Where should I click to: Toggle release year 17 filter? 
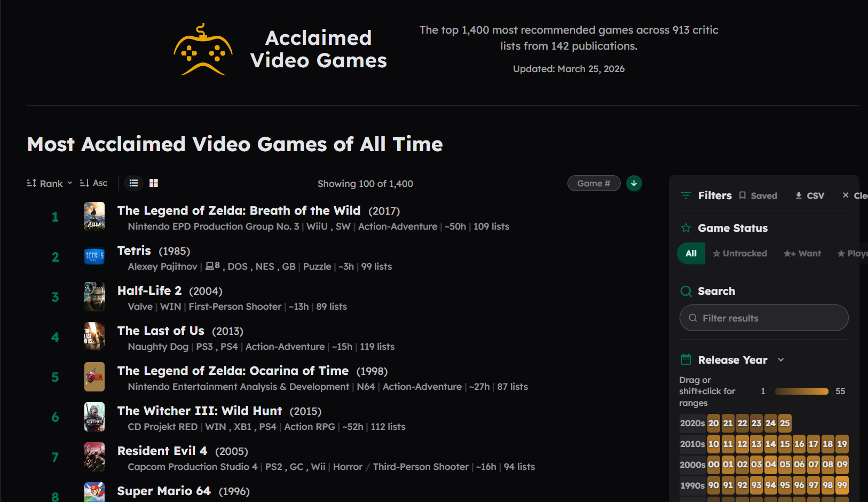[813, 444]
